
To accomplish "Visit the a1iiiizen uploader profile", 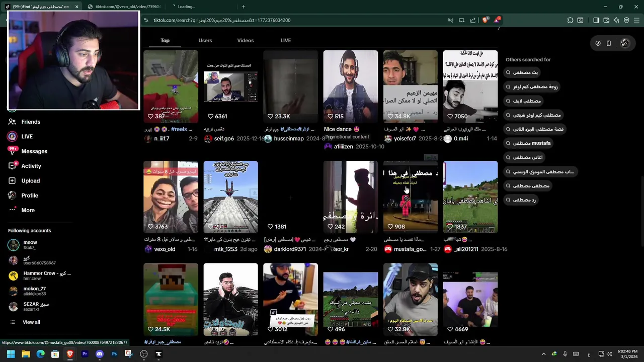I will click(344, 147).
